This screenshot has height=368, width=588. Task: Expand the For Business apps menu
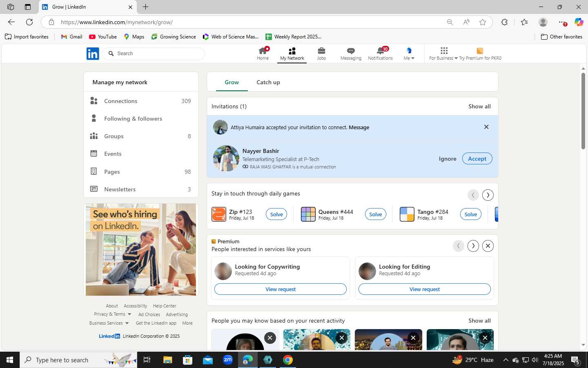(x=443, y=54)
